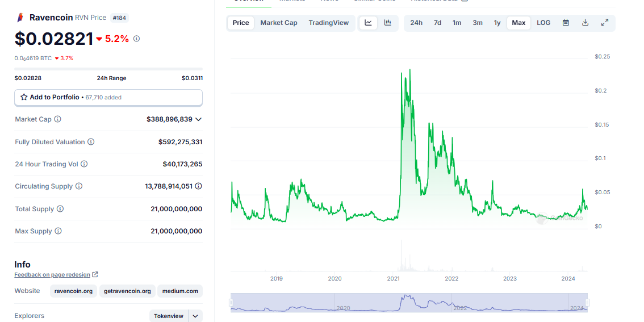Open medium.com website link
The height and width of the screenshot is (322, 644).
coord(180,291)
